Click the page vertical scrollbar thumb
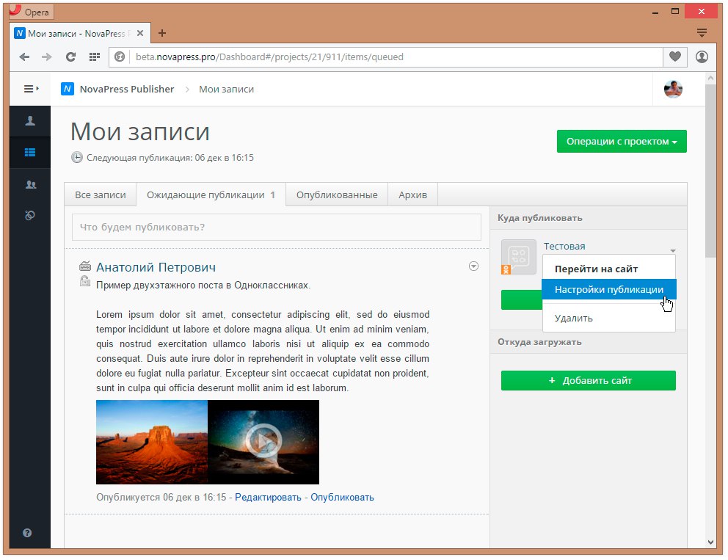The image size is (728, 560). (x=710, y=171)
